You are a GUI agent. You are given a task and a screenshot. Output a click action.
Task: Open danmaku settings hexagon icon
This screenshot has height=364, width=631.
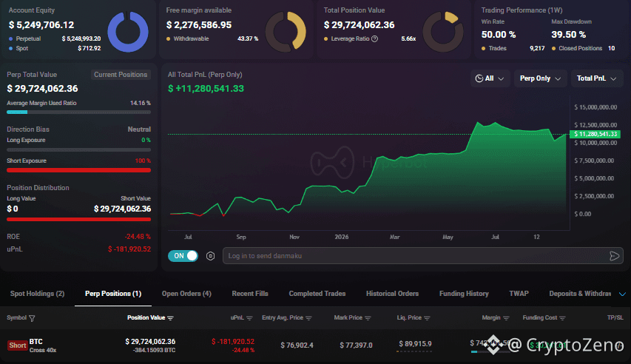(x=210, y=256)
